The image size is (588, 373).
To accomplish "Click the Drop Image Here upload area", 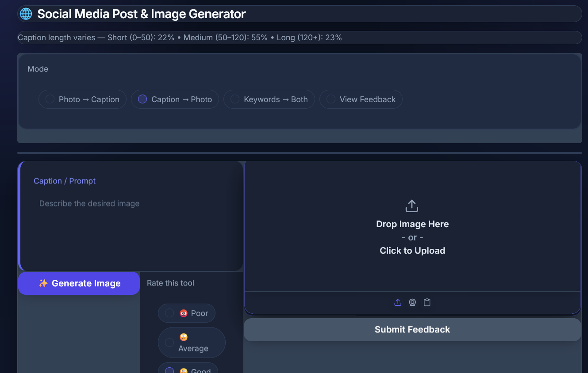I will tap(412, 227).
